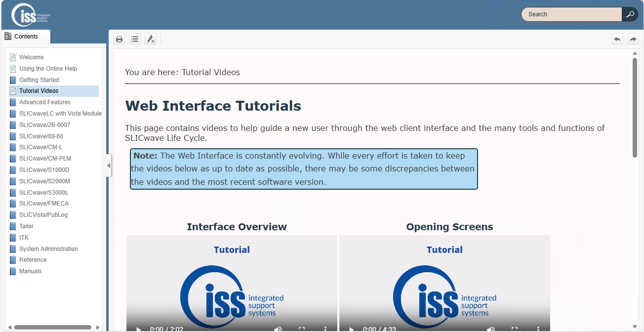Image resolution: width=644 pixels, height=332 pixels.
Task: Switch to the Contents tab
Action: coord(26,36)
